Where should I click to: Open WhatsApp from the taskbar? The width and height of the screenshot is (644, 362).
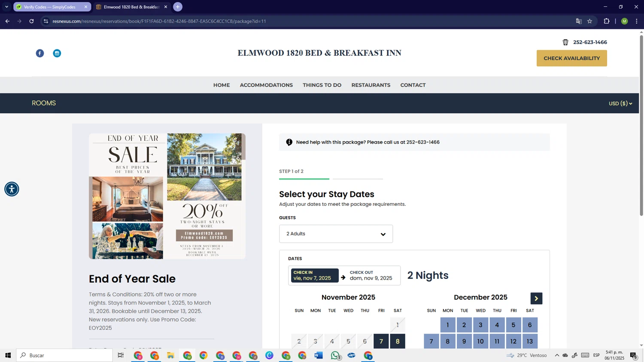tap(335, 355)
